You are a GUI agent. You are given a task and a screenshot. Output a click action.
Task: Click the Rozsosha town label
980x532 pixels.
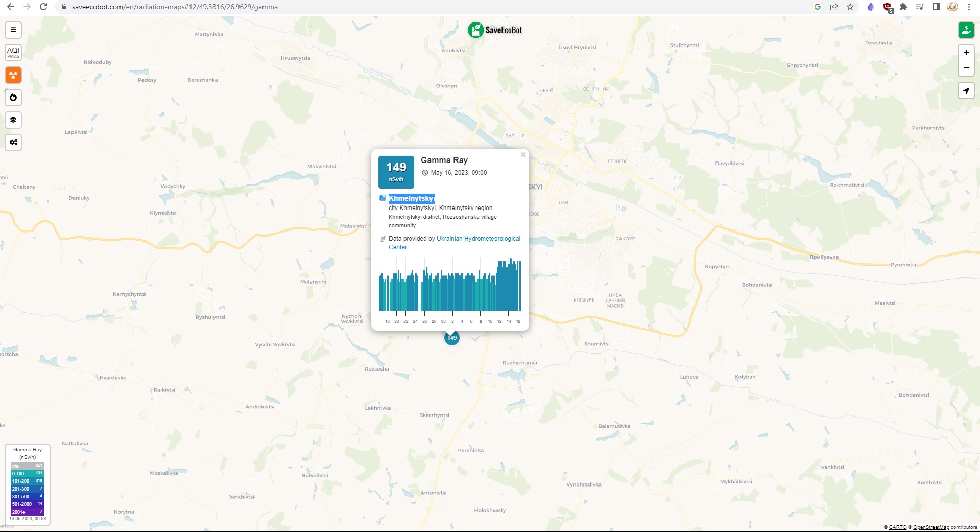377,369
